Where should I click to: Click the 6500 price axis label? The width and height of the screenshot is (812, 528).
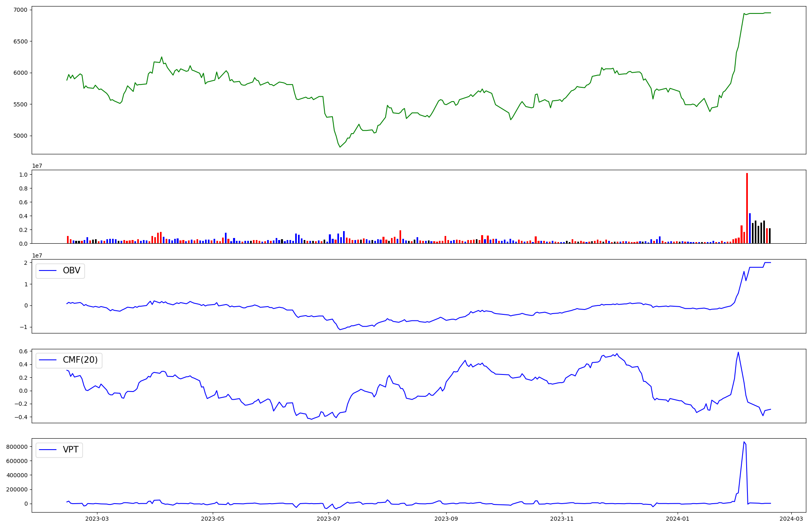(x=20, y=41)
